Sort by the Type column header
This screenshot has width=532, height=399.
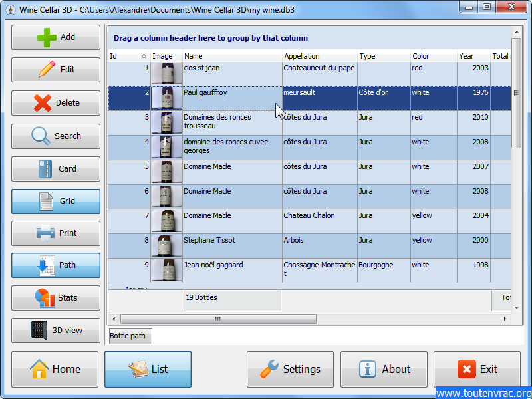click(x=384, y=56)
